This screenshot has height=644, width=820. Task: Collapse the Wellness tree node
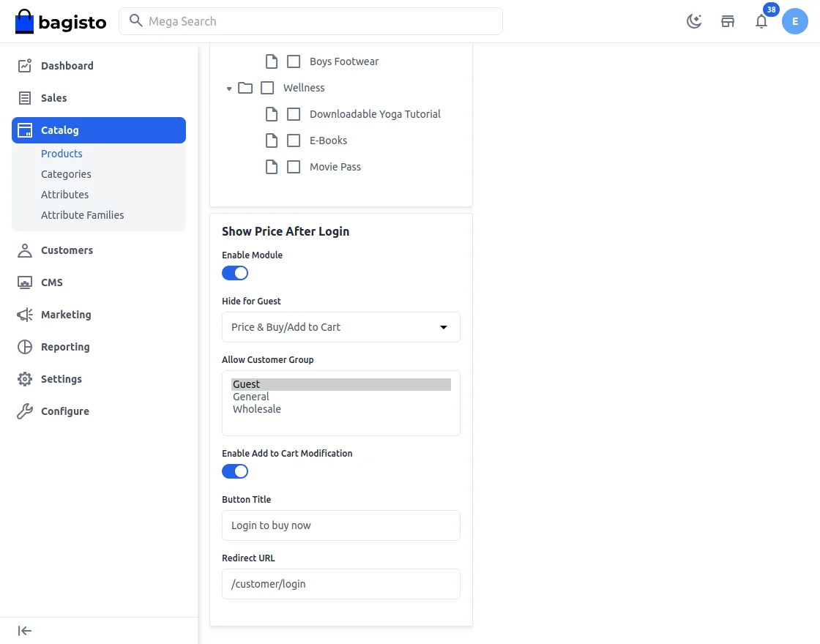tap(229, 87)
